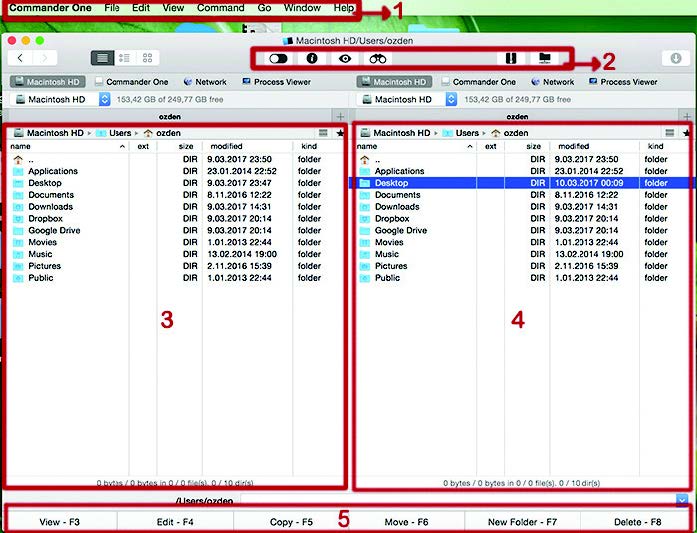Click the share folder icon in toolbar
697x533 pixels.
tap(545, 59)
